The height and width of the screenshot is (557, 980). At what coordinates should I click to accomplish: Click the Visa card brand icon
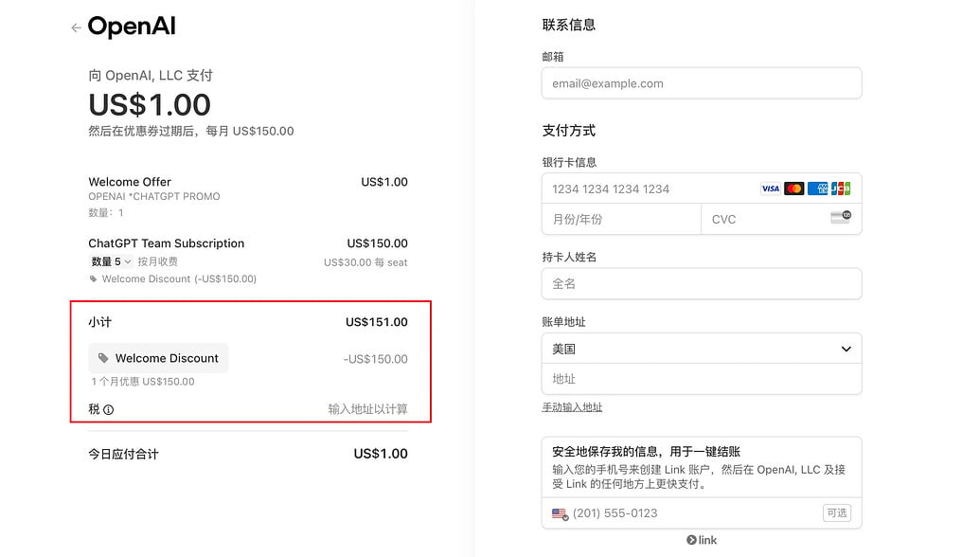point(770,189)
